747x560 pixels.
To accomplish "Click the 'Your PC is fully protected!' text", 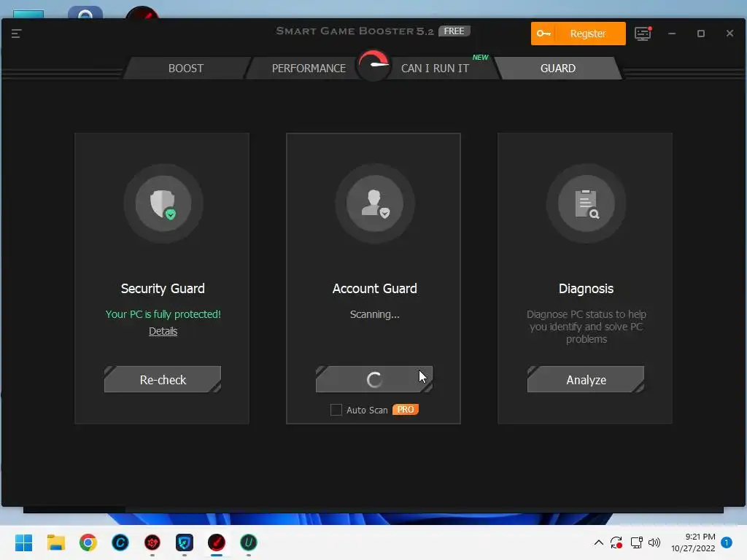I will 163,314.
